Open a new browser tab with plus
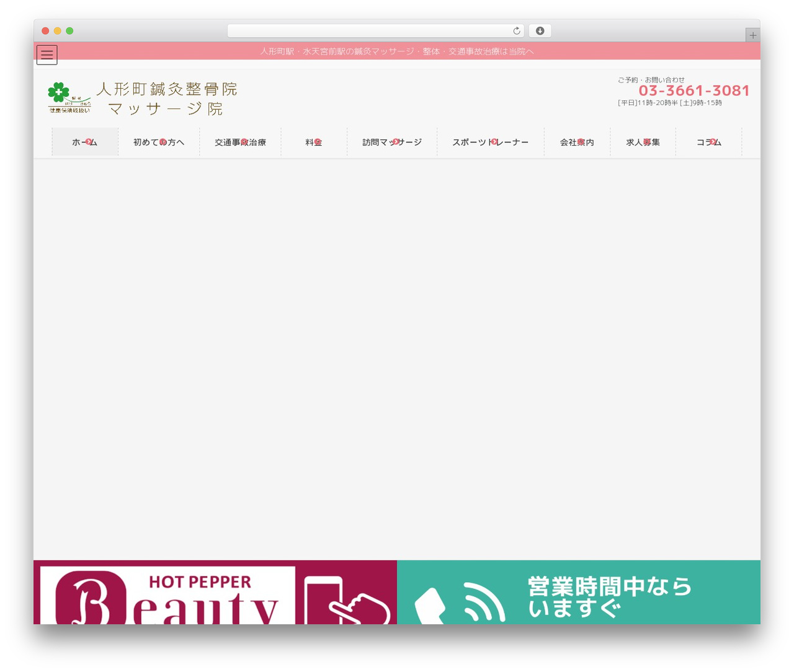Image resolution: width=794 pixels, height=672 pixels. tap(752, 35)
